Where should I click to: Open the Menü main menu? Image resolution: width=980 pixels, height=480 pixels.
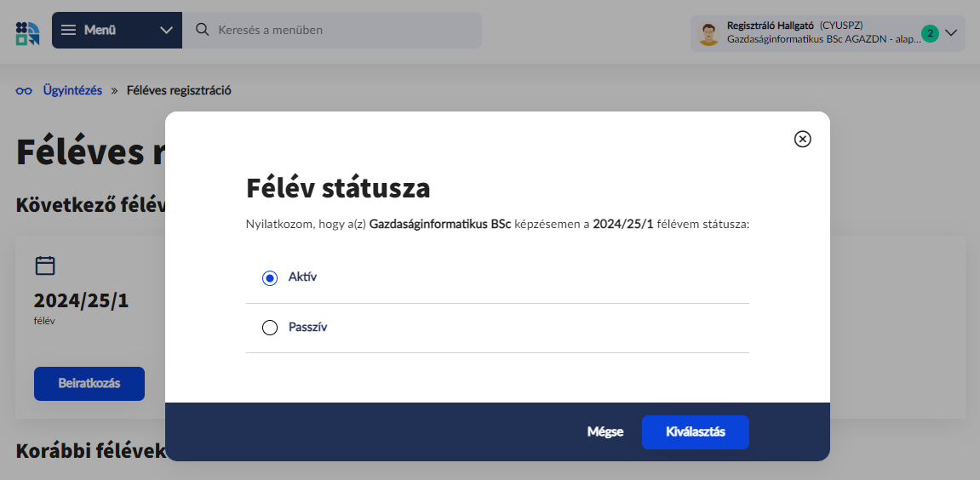(100, 31)
